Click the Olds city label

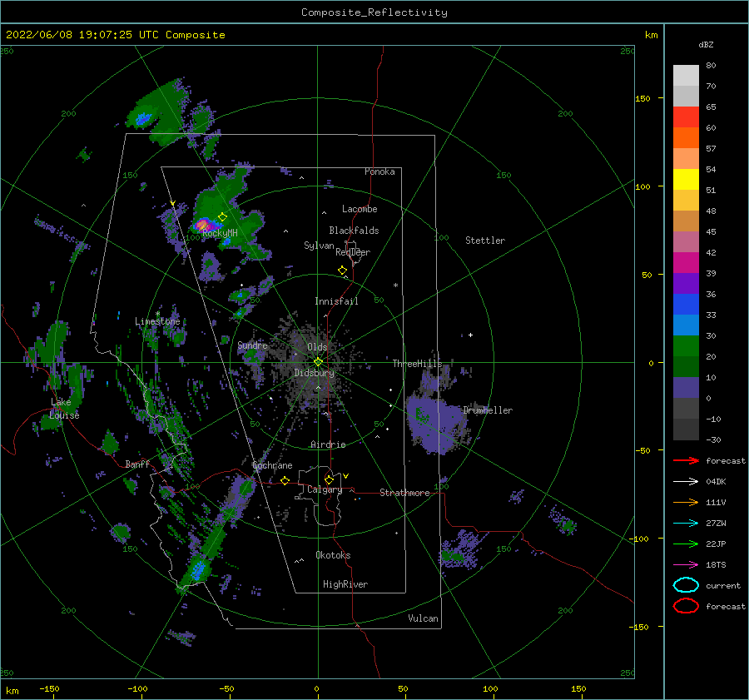(x=317, y=347)
